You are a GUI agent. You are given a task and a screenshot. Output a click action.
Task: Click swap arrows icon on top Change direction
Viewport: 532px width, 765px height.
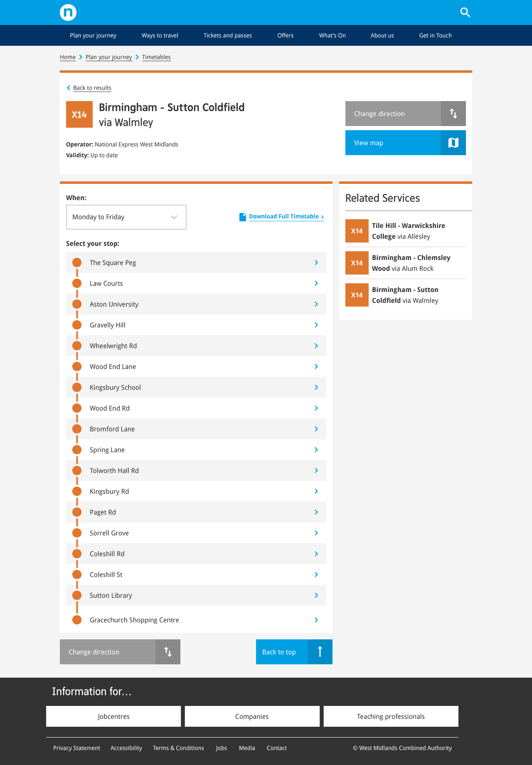click(453, 114)
